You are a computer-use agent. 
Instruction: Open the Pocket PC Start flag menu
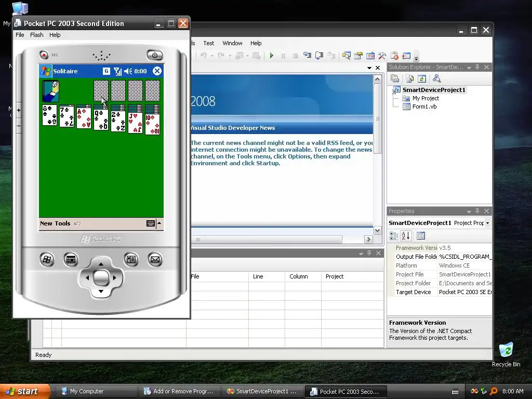click(x=46, y=71)
